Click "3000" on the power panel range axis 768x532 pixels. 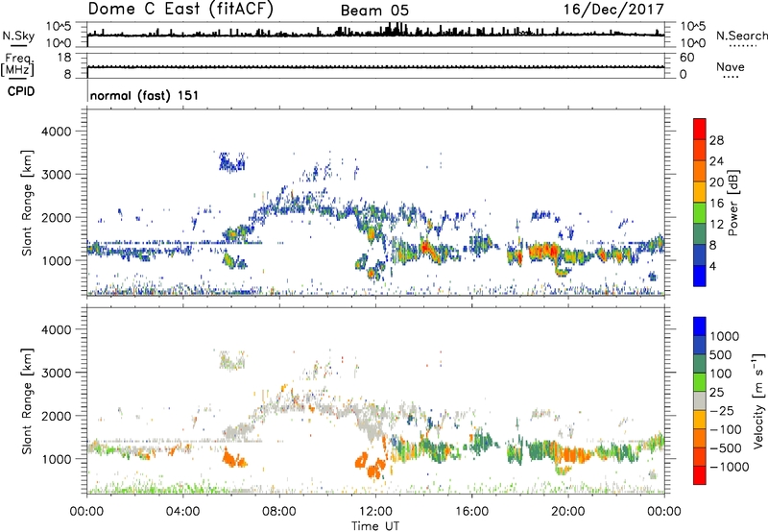pyautogui.click(x=56, y=175)
